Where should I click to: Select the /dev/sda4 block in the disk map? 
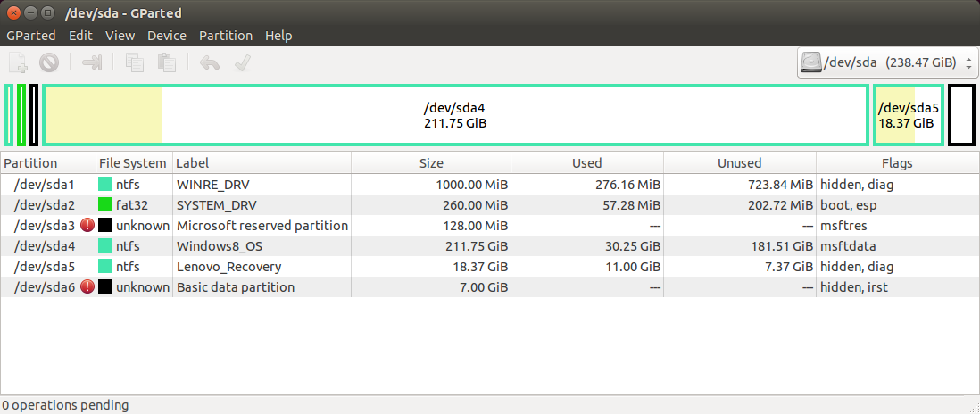click(455, 115)
